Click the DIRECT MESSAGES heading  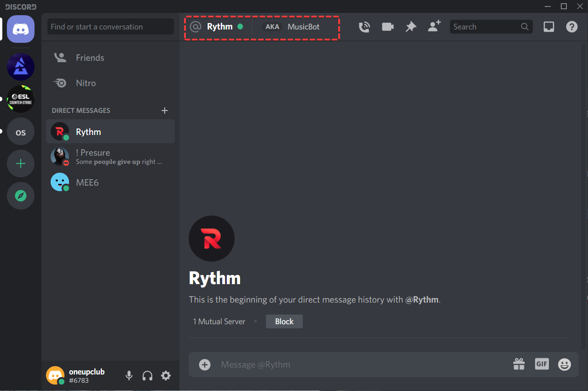[81, 111]
